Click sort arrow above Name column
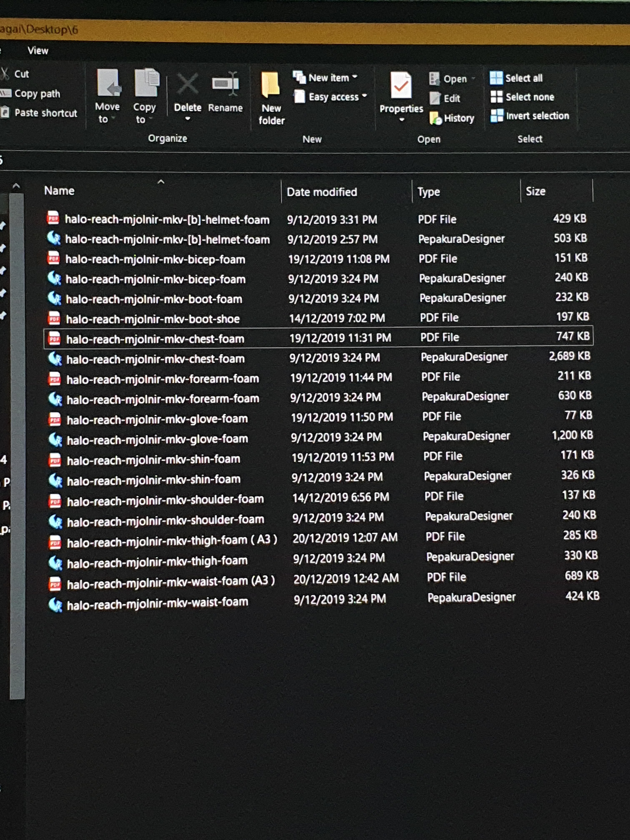This screenshot has width=630, height=840. coord(161,182)
